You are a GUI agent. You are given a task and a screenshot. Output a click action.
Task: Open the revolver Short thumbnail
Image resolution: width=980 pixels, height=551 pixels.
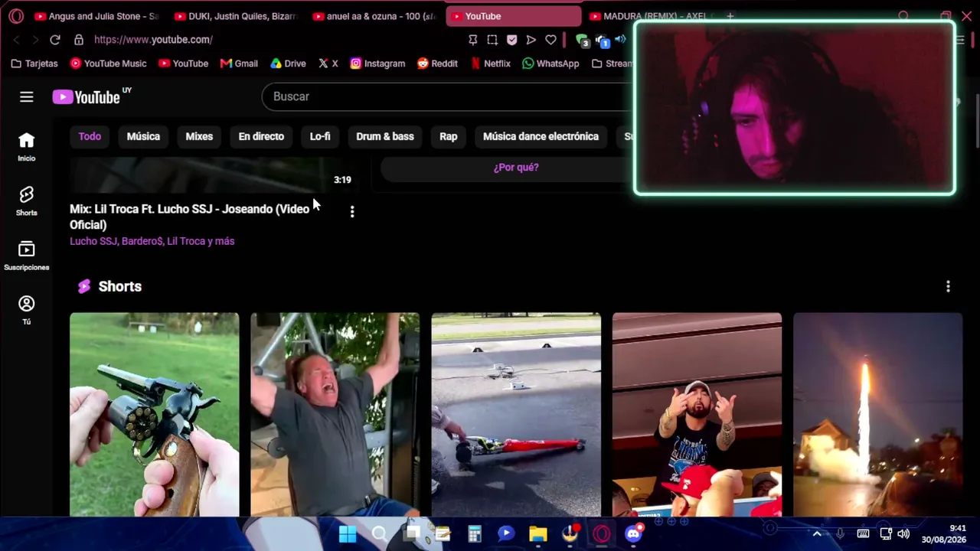[155, 414]
